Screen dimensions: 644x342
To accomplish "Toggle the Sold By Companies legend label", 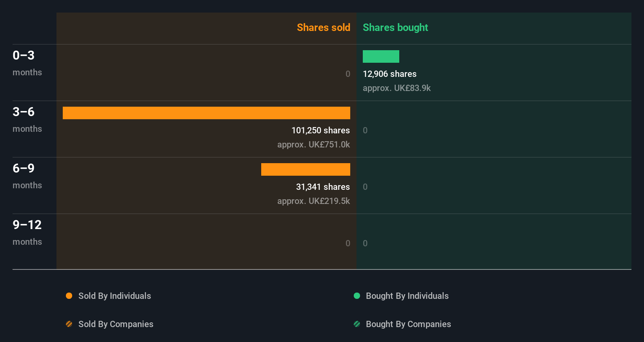I will coord(116,324).
